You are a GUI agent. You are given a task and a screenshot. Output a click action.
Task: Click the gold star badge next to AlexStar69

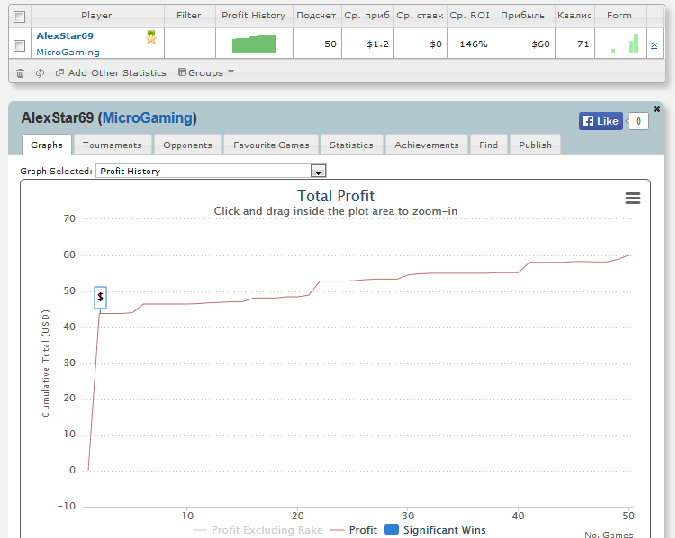coord(151,37)
